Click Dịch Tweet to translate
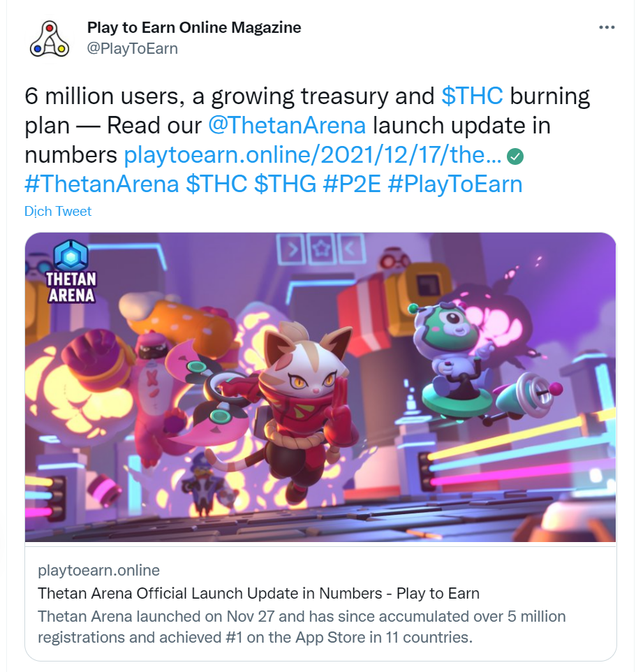This screenshot has height=672, width=636. tap(58, 211)
